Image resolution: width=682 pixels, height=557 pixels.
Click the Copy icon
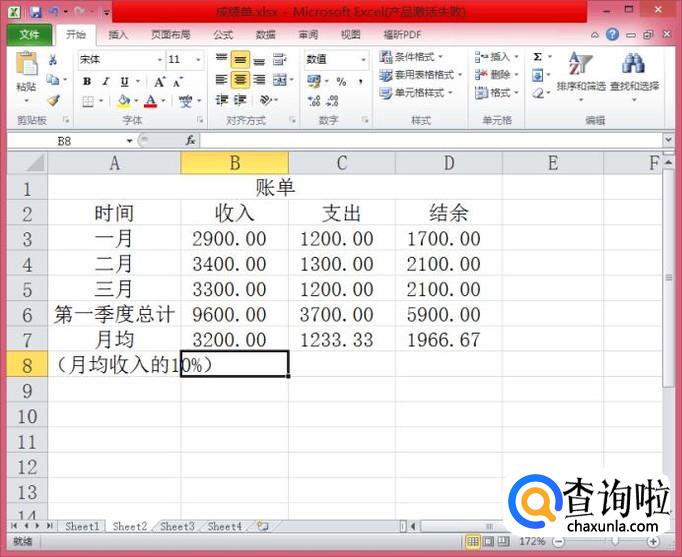point(53,80)
